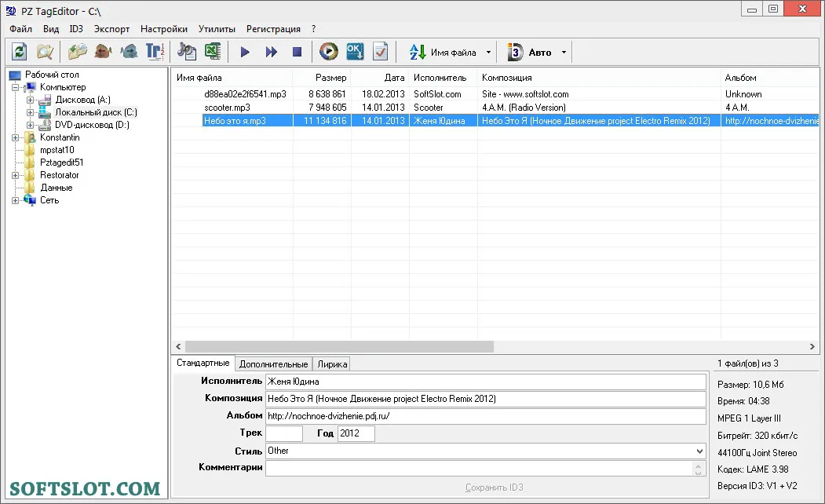Image resolution: width=825 pixels, height=504 pixels.
Task: Stop playback with the square Stop button
Action: 297,52
